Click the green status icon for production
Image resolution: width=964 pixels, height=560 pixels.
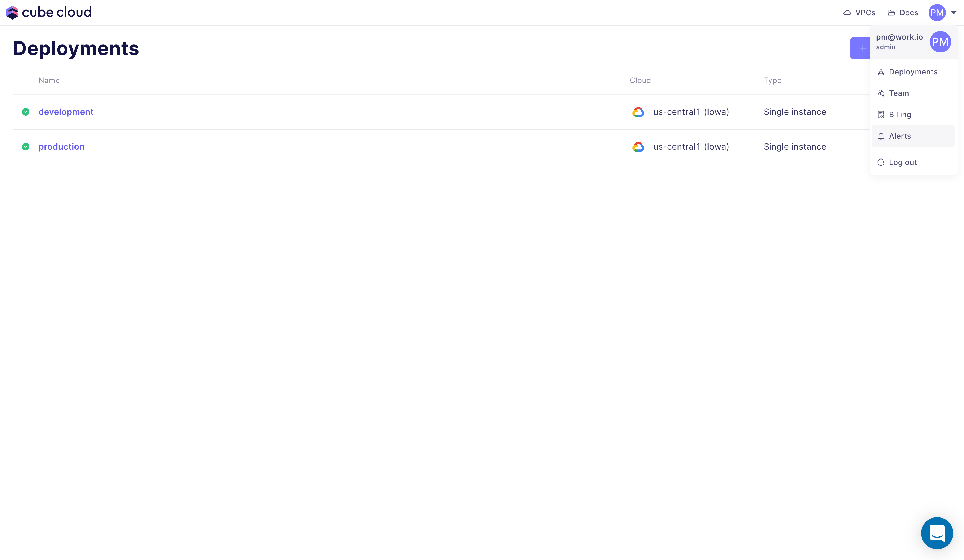(26, 147)
